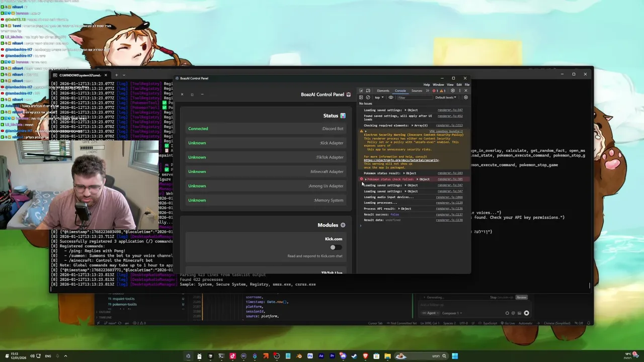
Task: Open console settings gear beside Default levels
Action: coord(465,98)
